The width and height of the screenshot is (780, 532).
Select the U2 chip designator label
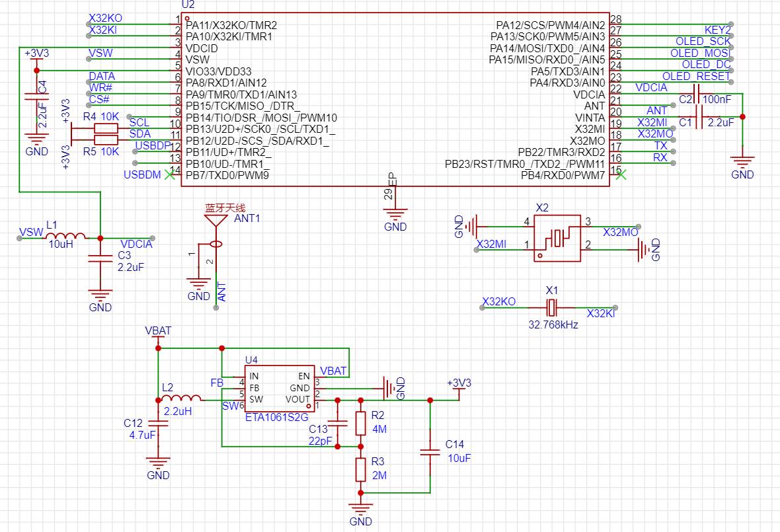point(188,4)
